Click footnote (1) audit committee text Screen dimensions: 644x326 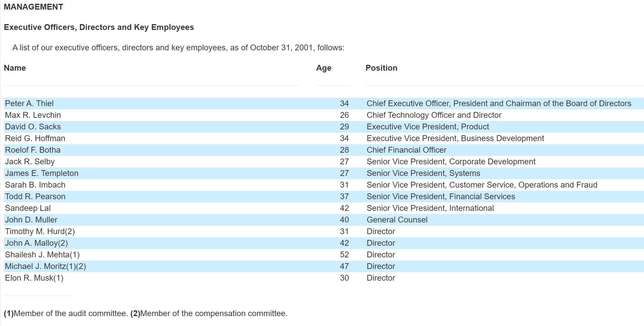pyautogui.click(x=66, y=313)
